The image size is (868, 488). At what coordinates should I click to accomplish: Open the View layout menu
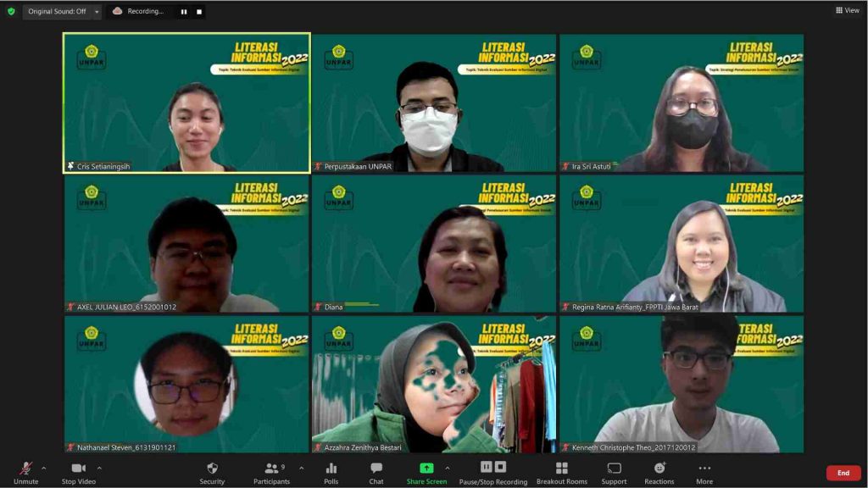pyautogui.click(x=847, y=10)
